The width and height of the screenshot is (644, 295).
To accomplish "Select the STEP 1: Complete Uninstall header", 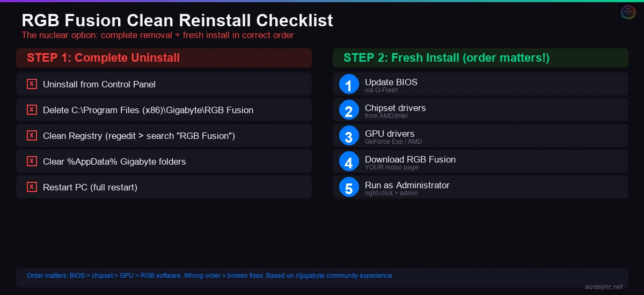I will (x=103, y=58).
